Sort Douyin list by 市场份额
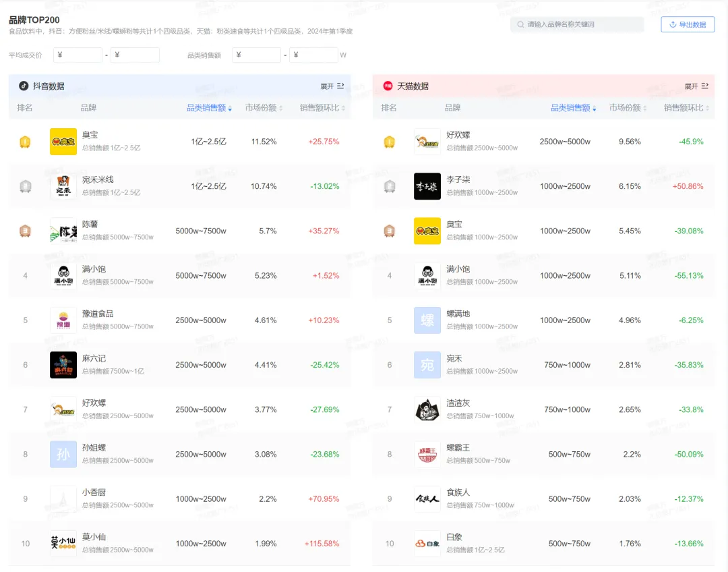728x572 pixels. [264, 108]
